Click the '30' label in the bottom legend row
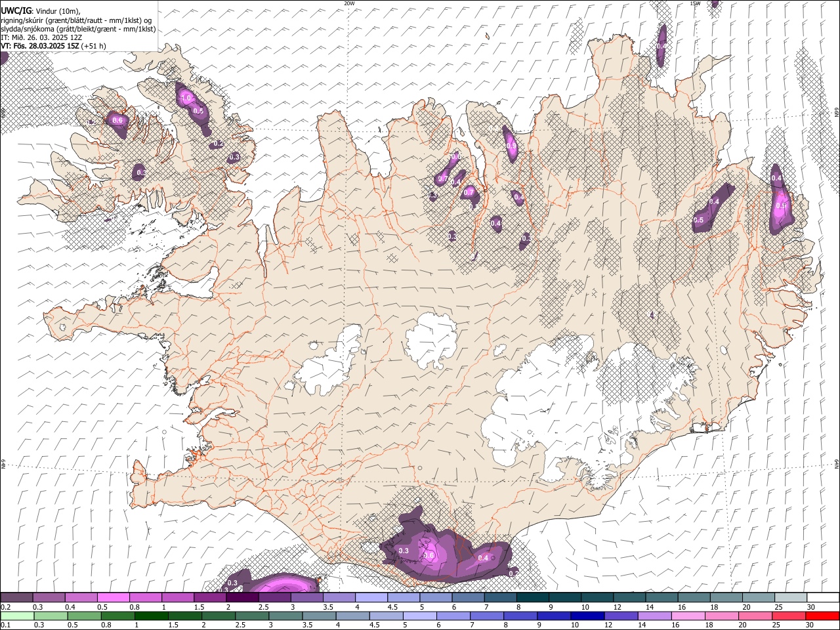Screen dimensions: 840x630 pyautogui.click(x=809, y=625)
